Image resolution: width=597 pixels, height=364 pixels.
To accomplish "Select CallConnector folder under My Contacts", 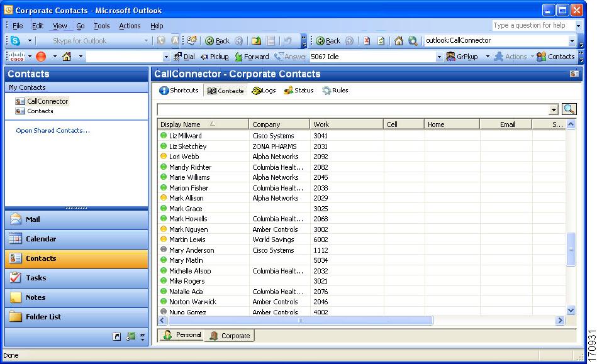I will point(42,101).
